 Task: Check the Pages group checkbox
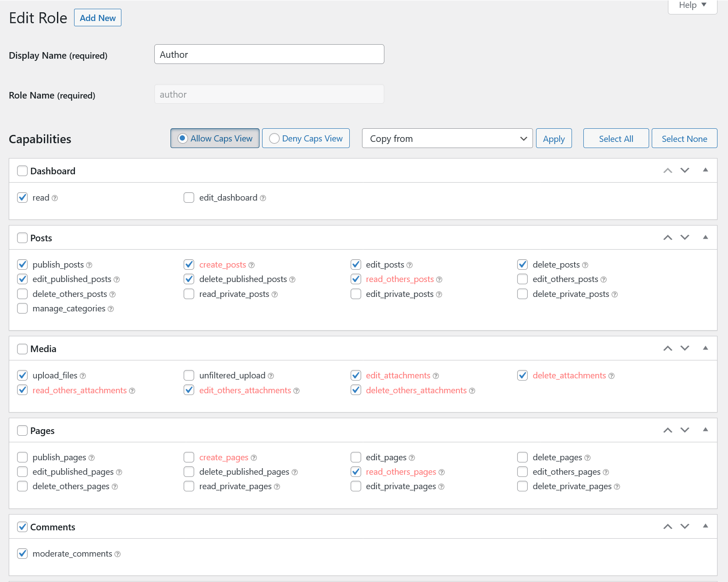[22, 430]
